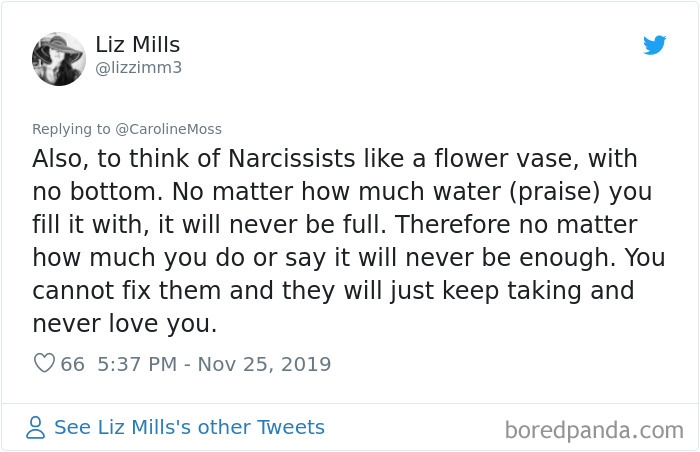Click the like count 66
700x452 pixels.
[73, 364]
